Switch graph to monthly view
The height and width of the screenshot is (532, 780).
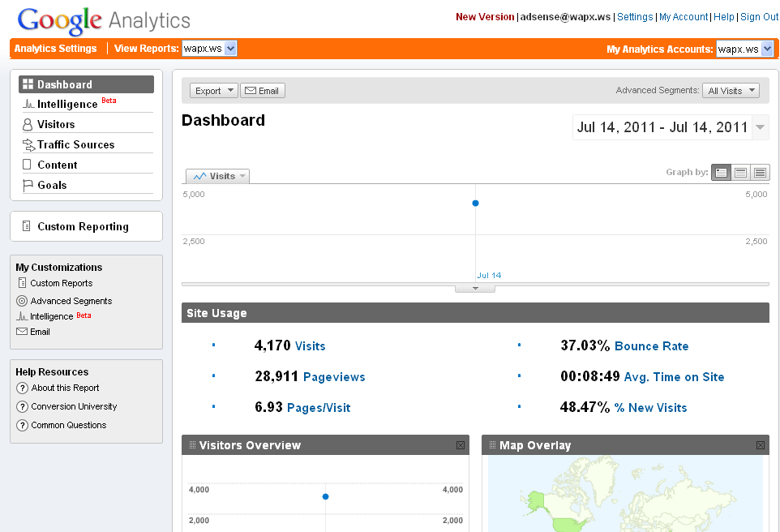click(760, 173)
